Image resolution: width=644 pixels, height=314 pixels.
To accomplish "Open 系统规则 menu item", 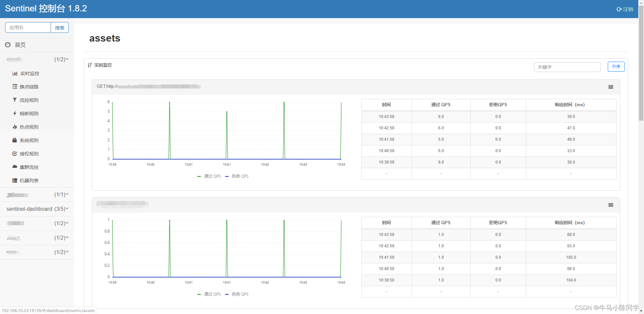I will click(x=29, y=140).
